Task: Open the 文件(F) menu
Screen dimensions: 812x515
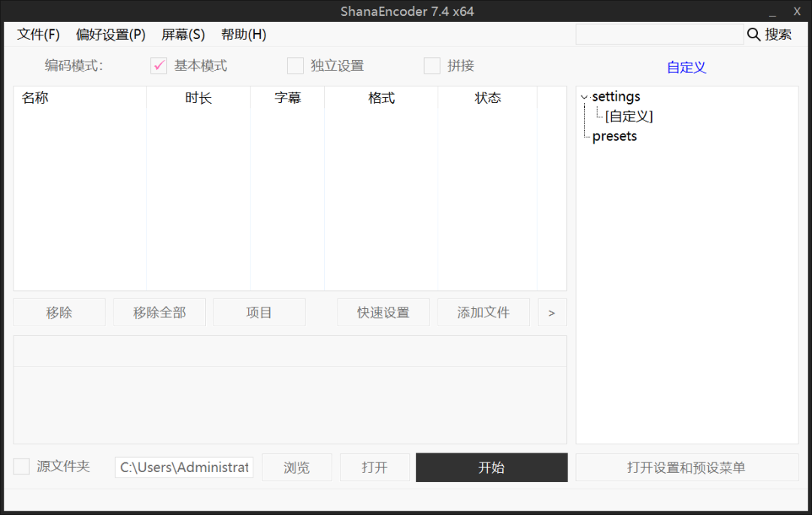Action: (38, 34)
